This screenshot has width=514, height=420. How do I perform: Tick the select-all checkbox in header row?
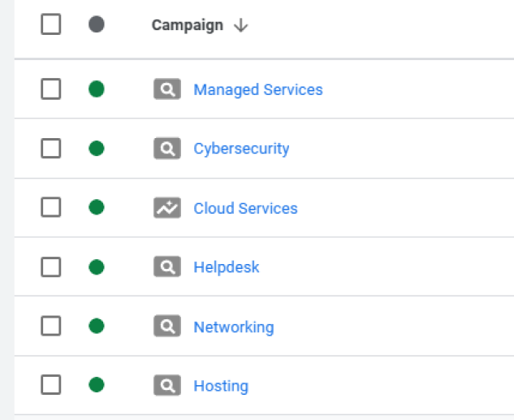click(51, 25)
